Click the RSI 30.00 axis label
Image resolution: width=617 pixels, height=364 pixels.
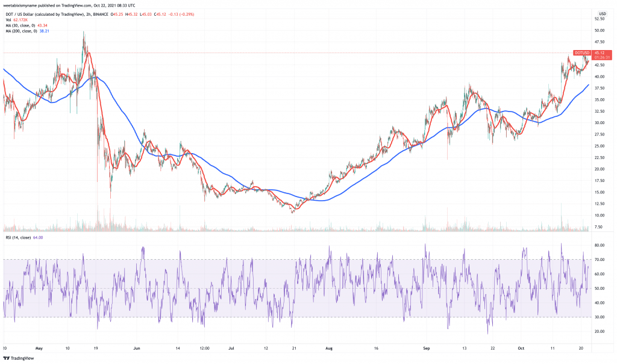coord(600,317)
